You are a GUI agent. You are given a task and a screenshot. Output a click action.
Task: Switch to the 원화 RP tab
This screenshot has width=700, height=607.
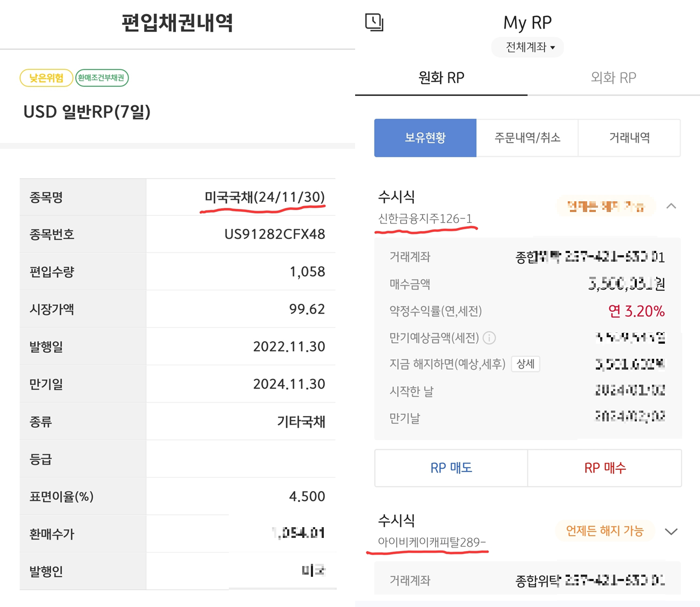(441, 78)
